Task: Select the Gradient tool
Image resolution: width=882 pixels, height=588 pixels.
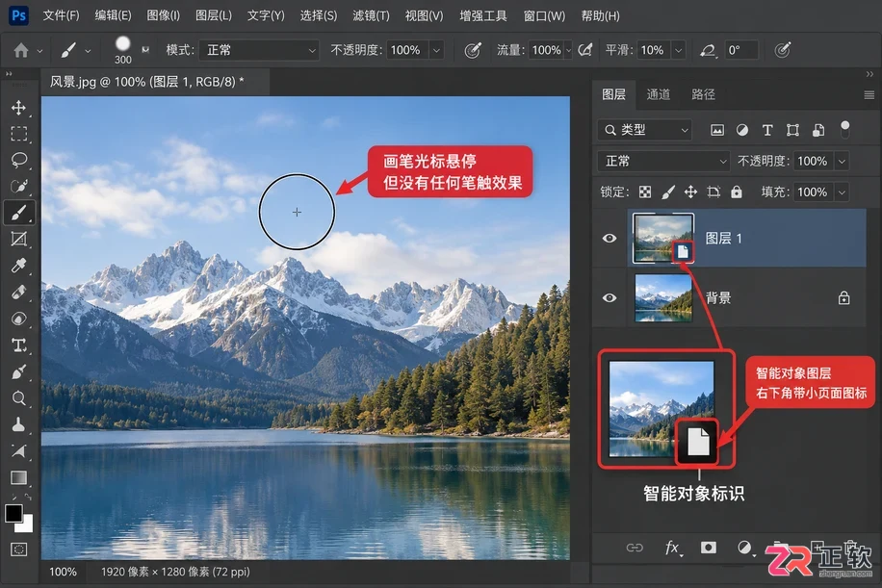Action: 18,477
